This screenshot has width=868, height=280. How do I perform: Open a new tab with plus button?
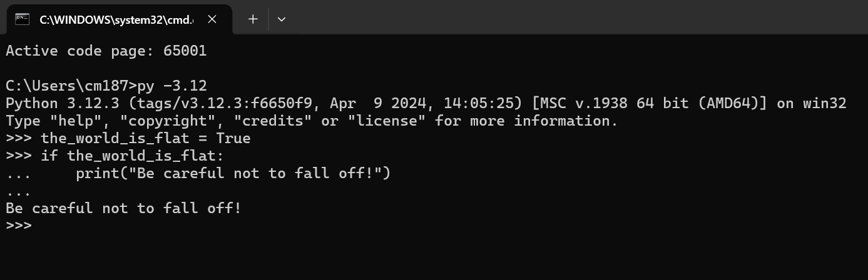(x=253, y=19)
